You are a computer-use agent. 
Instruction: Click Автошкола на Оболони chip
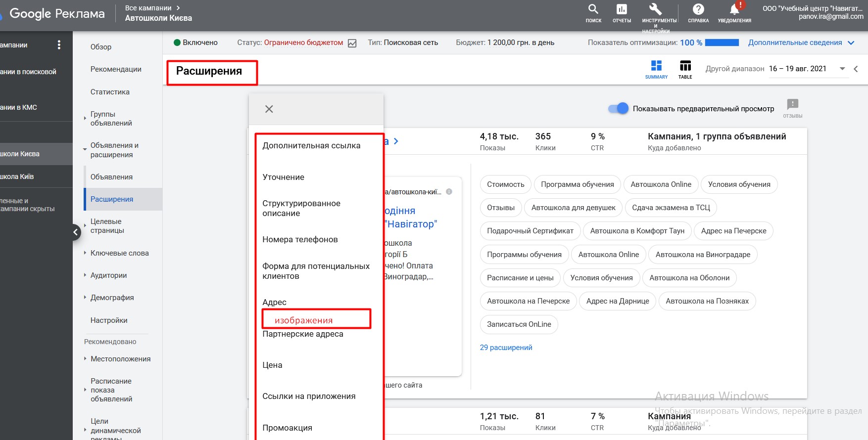tap(689, 278)
